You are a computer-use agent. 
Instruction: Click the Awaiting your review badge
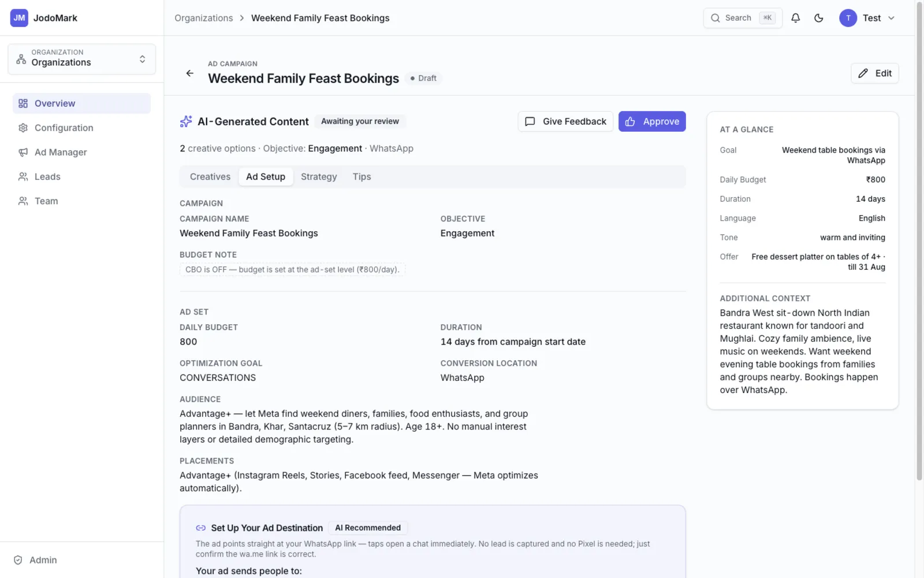coord(360,121)
